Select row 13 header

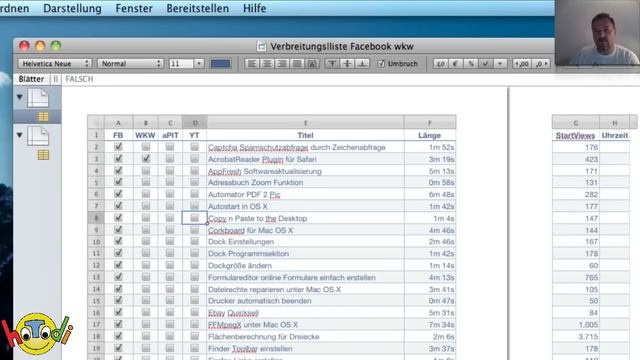pyautogui.click(x=96, y=277)
